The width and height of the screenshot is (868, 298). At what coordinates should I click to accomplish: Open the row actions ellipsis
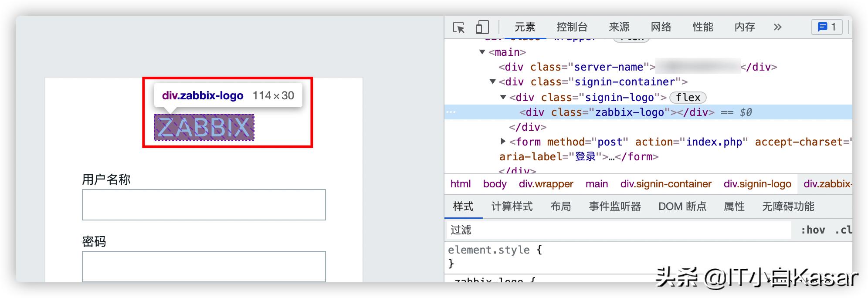pos(451,112)
